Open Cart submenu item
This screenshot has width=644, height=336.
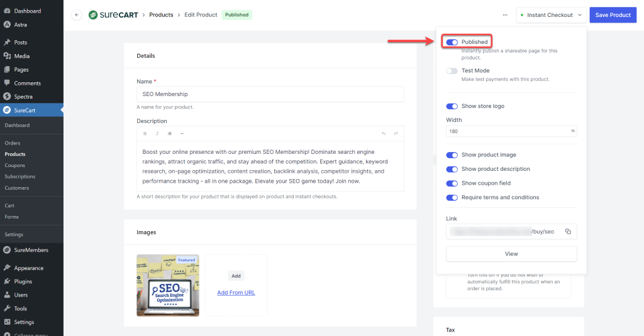(9, 205)
